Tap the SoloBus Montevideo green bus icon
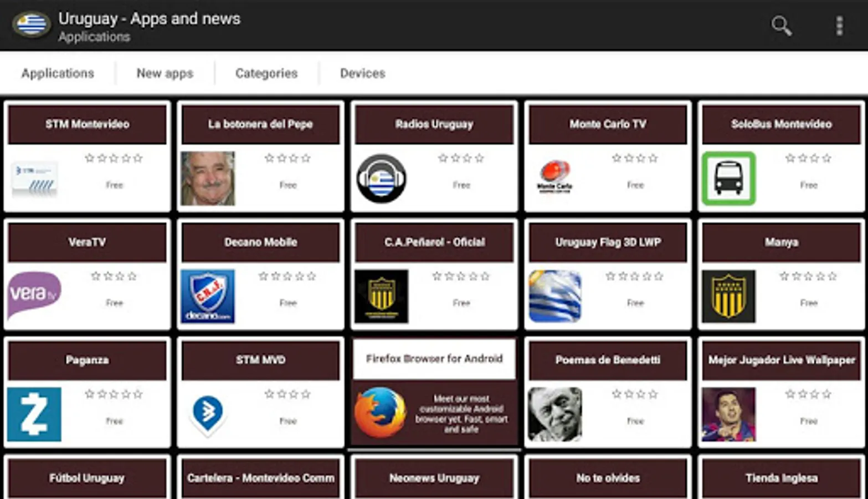 point(728,179)
